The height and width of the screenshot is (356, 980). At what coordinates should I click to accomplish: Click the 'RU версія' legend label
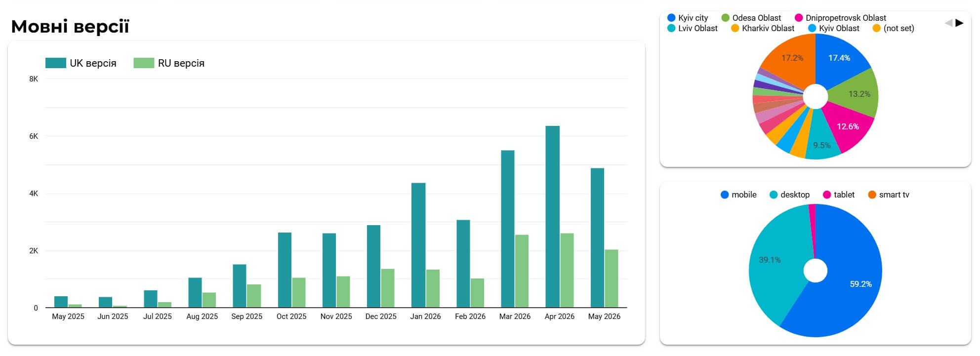point(181,63)
